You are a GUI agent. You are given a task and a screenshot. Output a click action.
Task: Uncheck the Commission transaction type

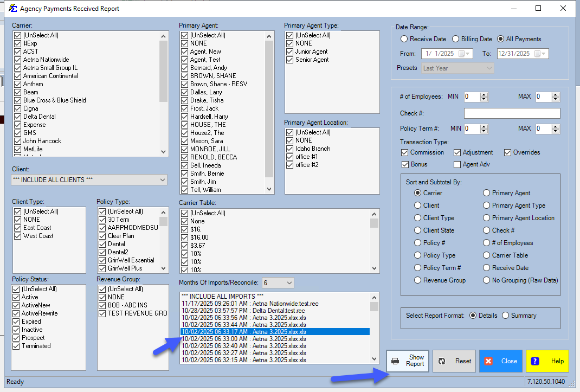point(404,152)
